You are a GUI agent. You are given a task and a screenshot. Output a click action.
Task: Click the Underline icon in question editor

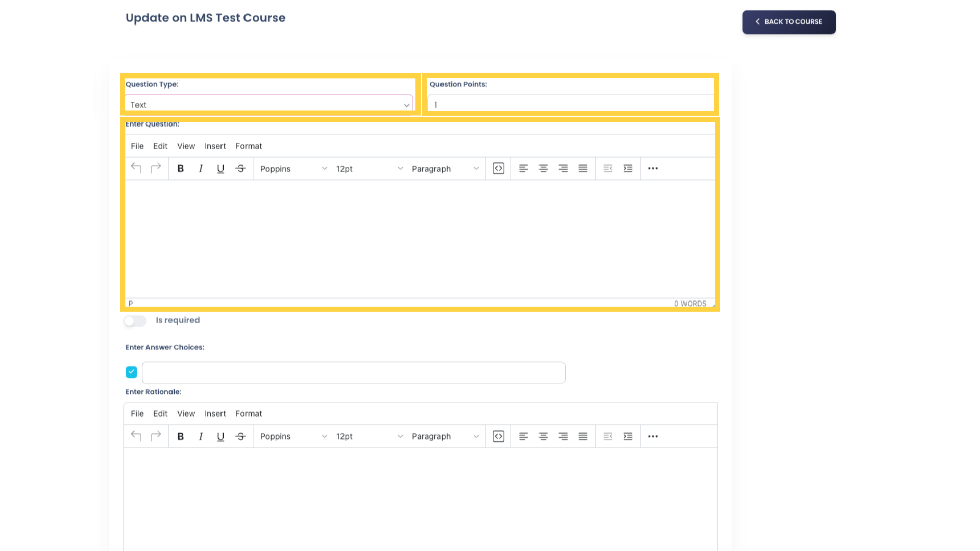click(220, 168)
